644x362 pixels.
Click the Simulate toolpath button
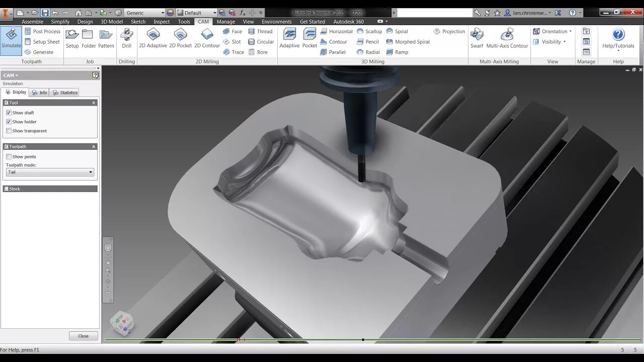(x=11, y=39)
